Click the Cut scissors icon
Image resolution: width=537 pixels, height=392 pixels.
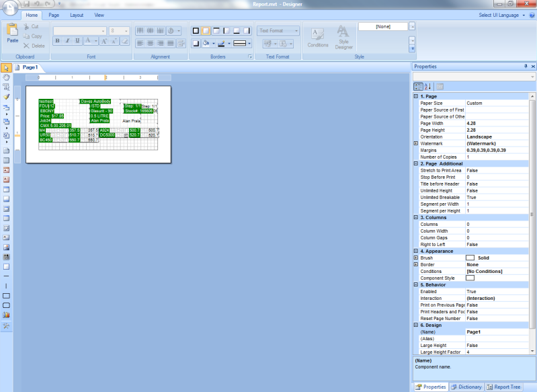(x=26, y=26)
